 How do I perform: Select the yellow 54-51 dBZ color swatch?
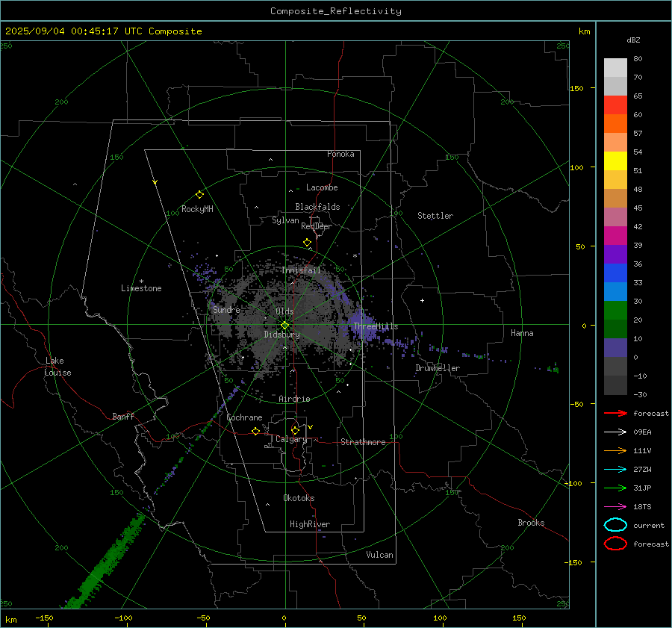pyautogui.click(x=615, y=161)
